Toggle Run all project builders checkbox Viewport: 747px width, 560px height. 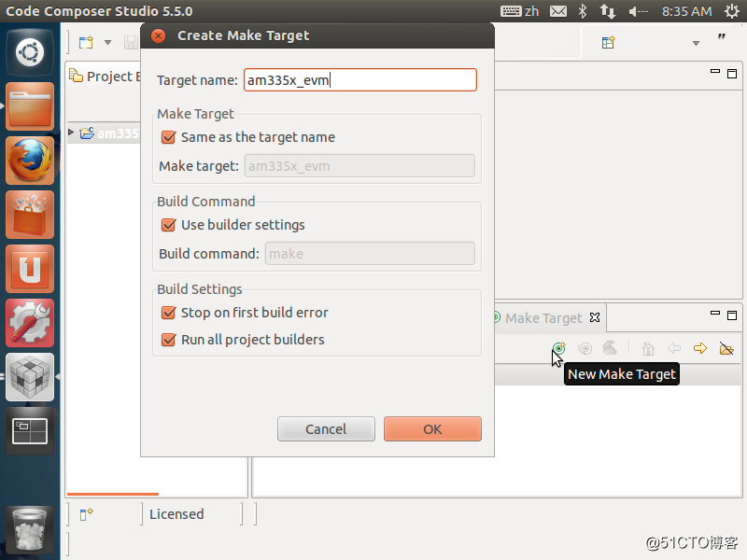(169, 340)
